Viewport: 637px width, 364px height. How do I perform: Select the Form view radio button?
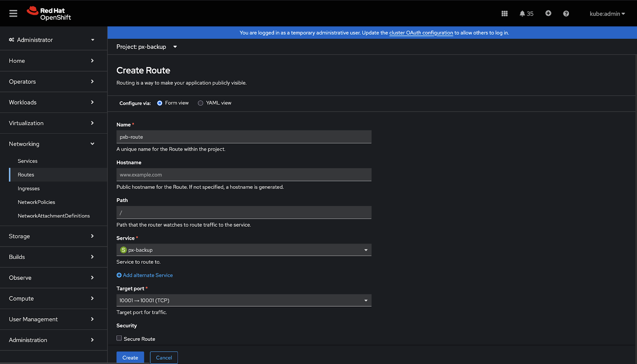pyautogui.click(x=160, y=103)
